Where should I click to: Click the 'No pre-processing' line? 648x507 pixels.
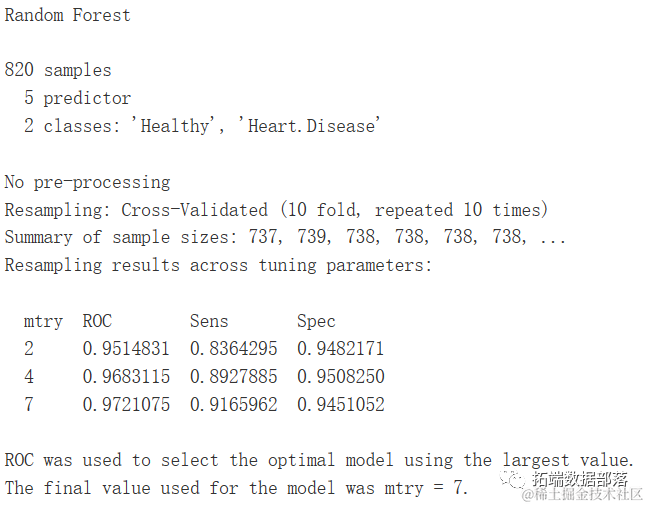(87, 182)
